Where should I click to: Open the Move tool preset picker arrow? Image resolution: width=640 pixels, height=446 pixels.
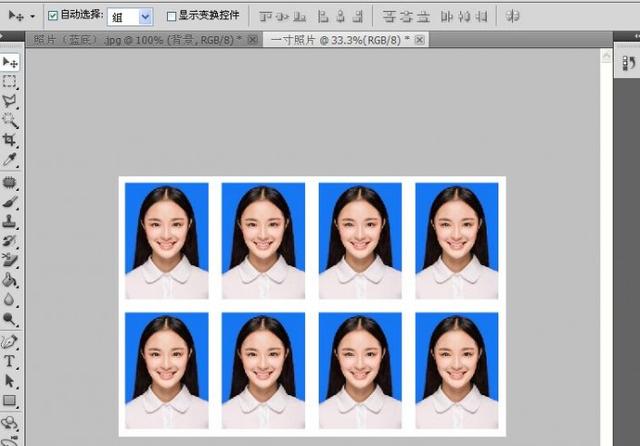(x=33, y=17)
